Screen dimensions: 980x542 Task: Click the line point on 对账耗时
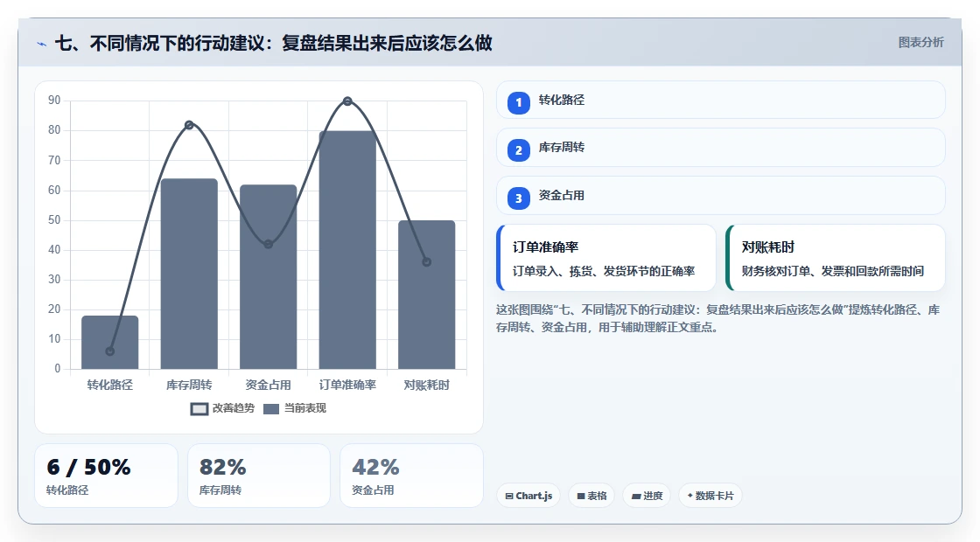[427, 262]
